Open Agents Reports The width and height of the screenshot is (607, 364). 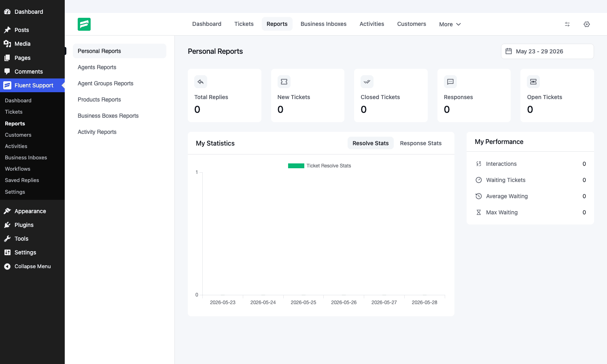[119, 67]
